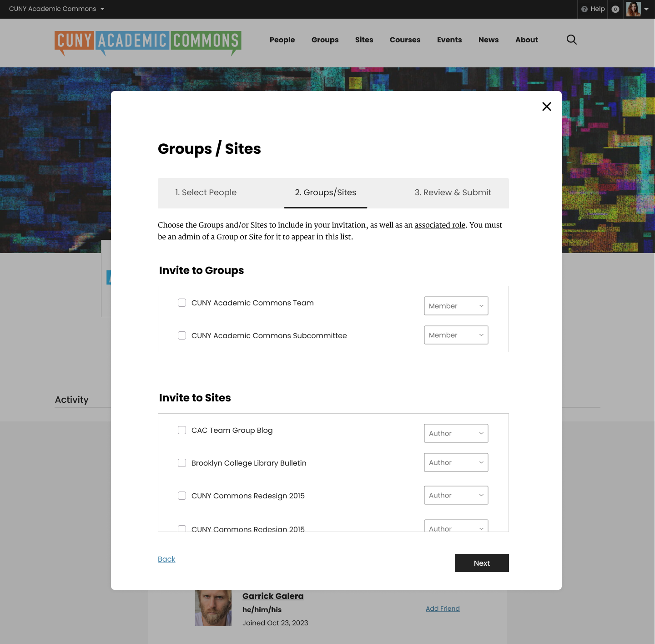This screenshot has height=644, width=655.
Task: Expand the account dropdown caret beside the avatar
Action: tap(646, 9)
